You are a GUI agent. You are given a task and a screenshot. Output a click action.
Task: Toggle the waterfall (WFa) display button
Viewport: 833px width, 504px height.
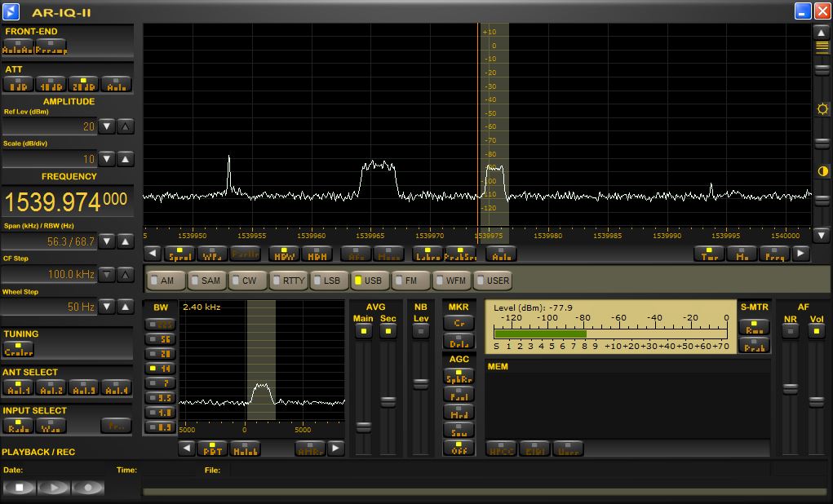(212, 254)
